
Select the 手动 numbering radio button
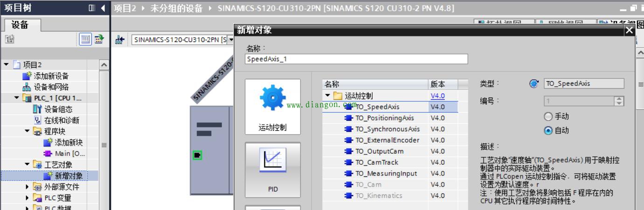click(x=548, y=116)
